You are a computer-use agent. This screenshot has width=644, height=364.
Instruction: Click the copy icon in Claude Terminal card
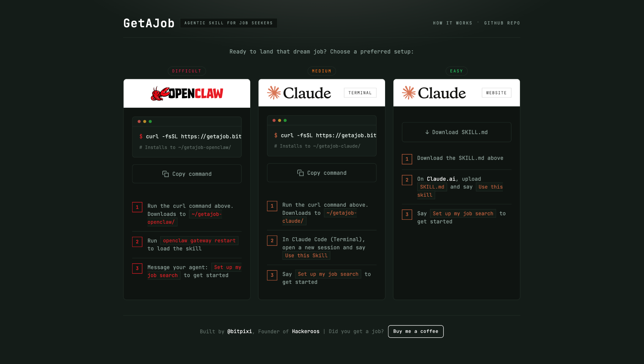300,173
